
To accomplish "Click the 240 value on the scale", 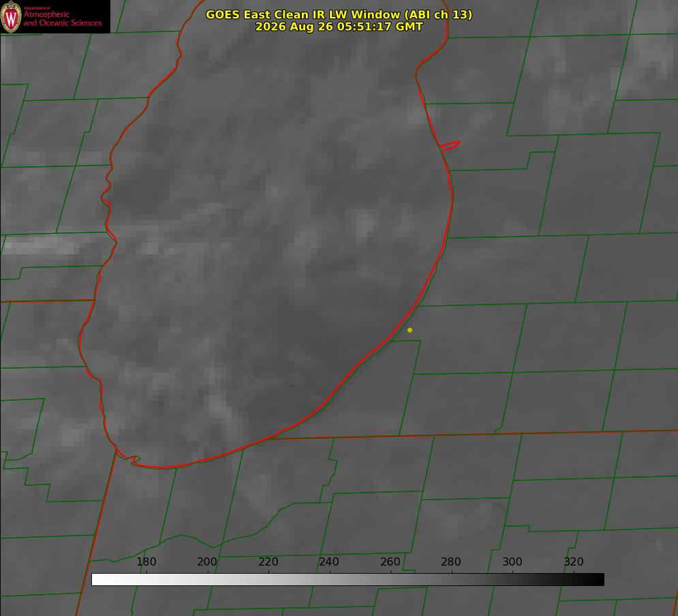I will point(329,561).
